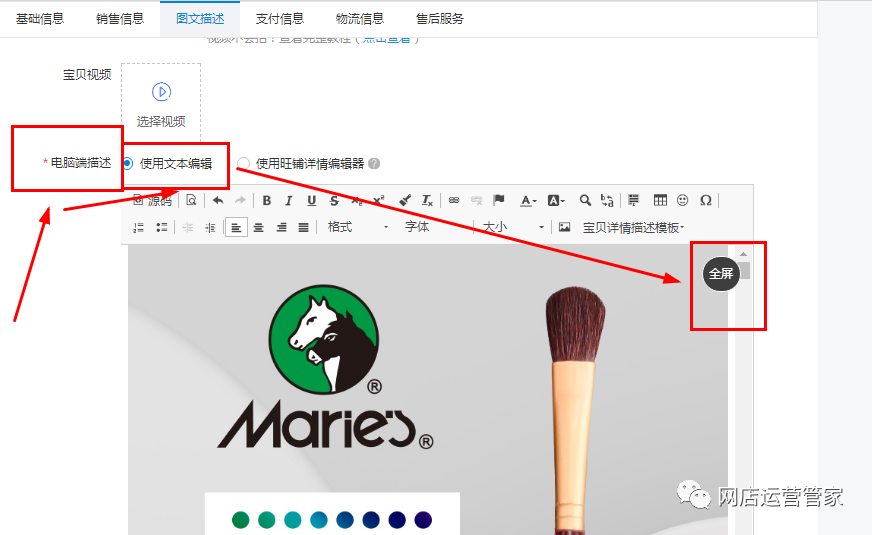Center align the text
872x535 pixels.
pos(259,227)
